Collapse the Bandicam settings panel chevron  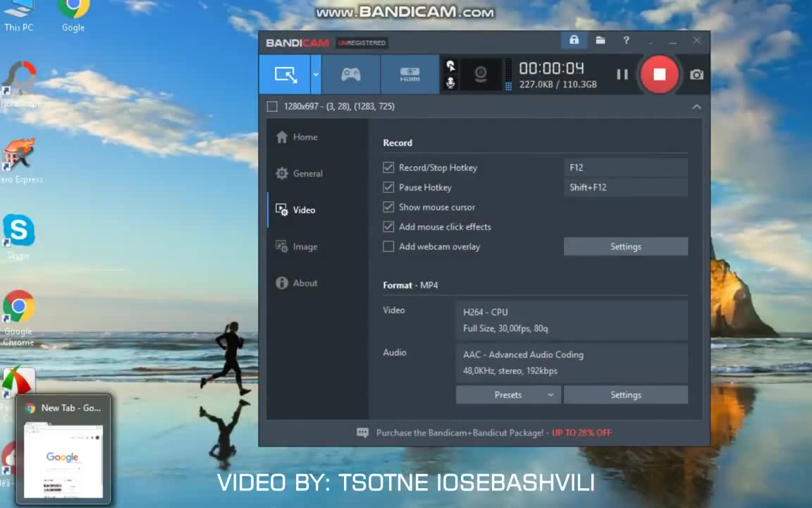point(696,107)
